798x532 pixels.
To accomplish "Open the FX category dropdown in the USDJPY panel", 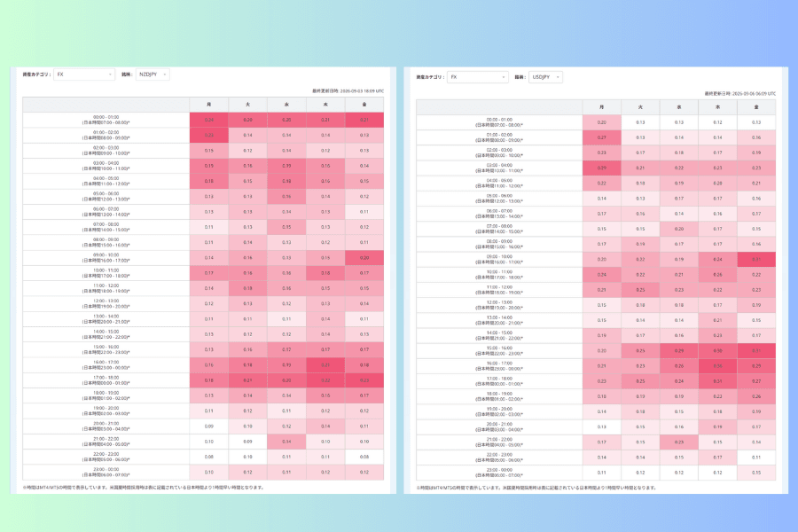I will coord(477,77).
